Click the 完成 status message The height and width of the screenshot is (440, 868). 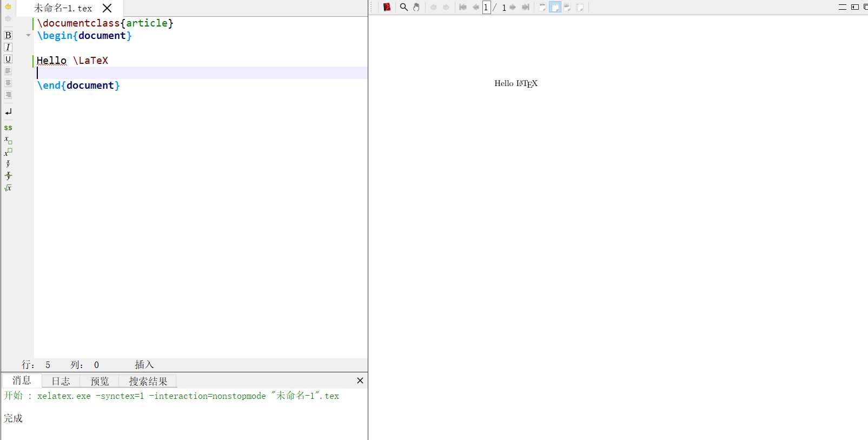point(14,418)
